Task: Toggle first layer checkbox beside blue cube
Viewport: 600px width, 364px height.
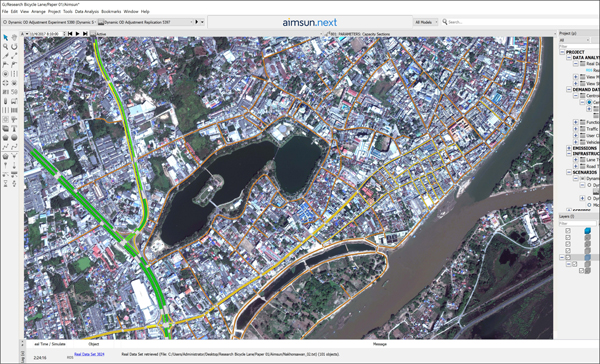Action: [568, 231]
